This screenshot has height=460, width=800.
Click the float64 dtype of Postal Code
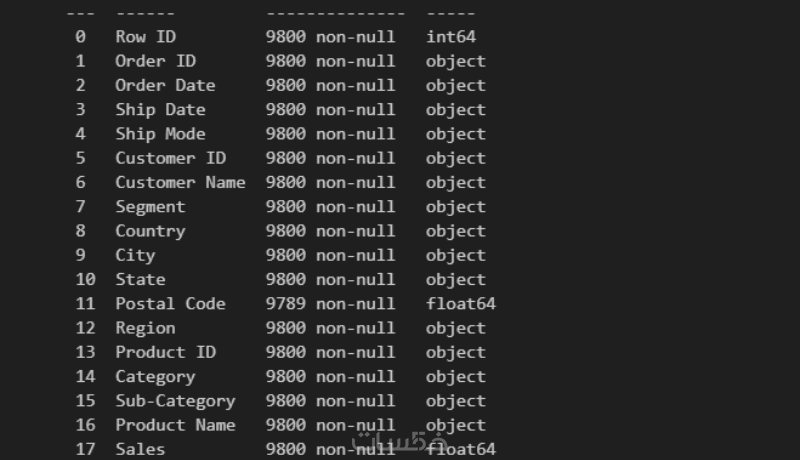[x=460, y=304]
